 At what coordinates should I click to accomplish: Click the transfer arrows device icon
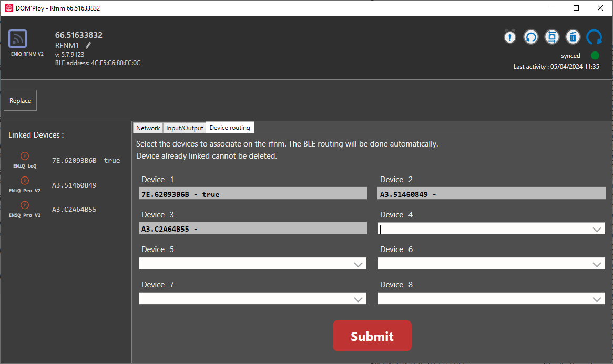pos(552,37)
